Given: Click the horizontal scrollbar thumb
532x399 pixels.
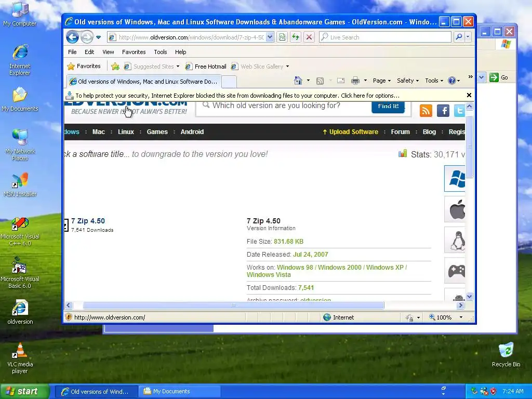Looking at the screenshot, I should pos(233,305).
